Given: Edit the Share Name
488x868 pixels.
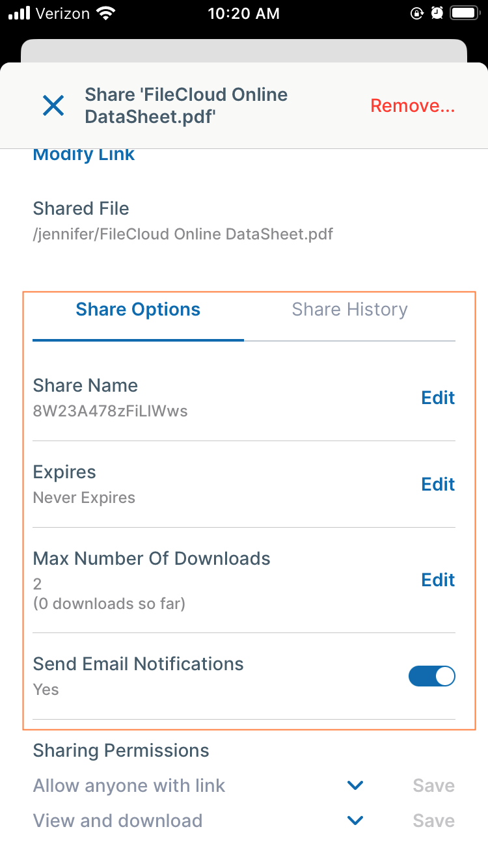Looking at the screenshot, I should pos(438,398).
